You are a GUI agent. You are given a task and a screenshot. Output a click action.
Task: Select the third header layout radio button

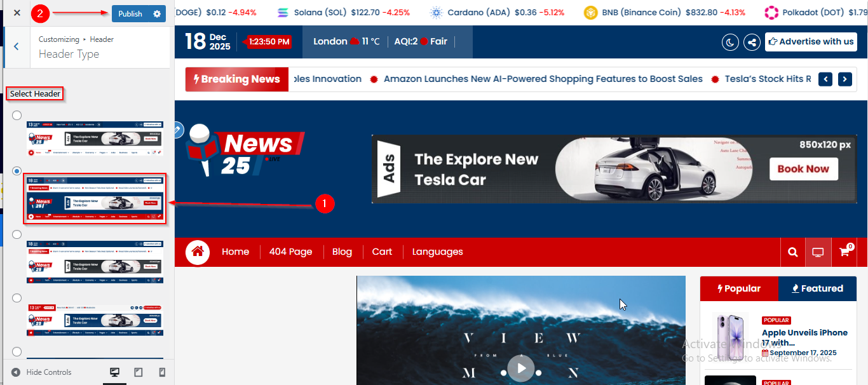coord(17,234)
